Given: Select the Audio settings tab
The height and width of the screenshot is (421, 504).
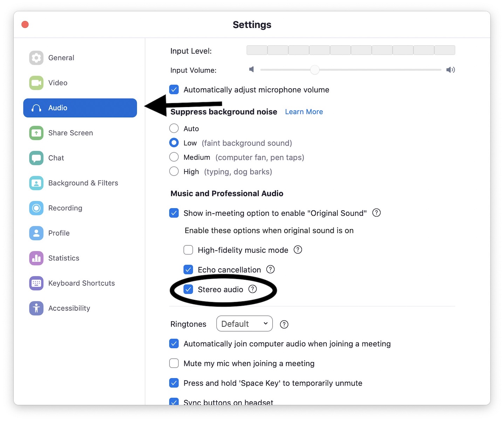Looking at the screenshot, I should tap(80, 108).
